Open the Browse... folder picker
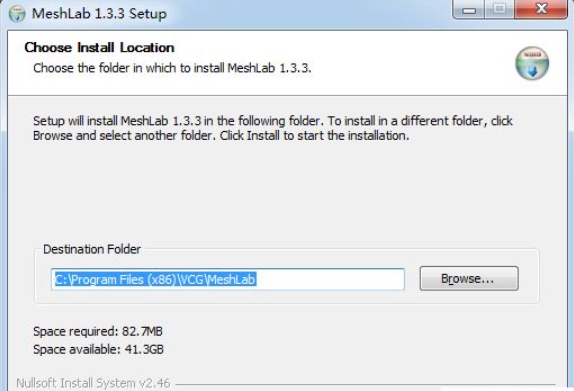This screenshot has width=574, height=391. (469, 279)
